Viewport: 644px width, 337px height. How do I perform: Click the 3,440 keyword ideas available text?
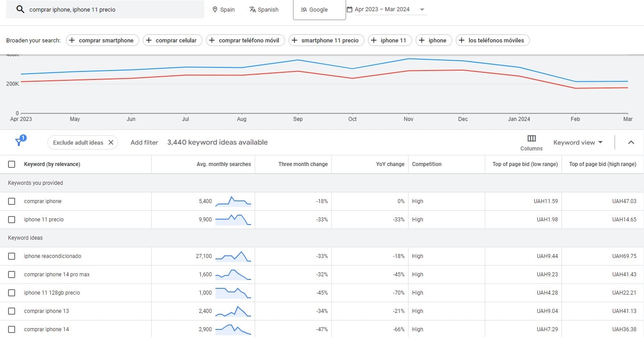tap(218, 142)
